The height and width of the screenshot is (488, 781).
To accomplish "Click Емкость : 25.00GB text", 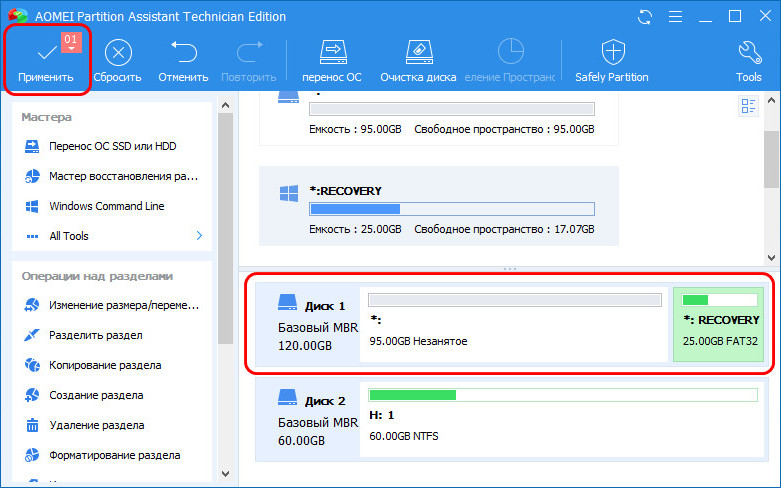I will (x=355, y=230).
